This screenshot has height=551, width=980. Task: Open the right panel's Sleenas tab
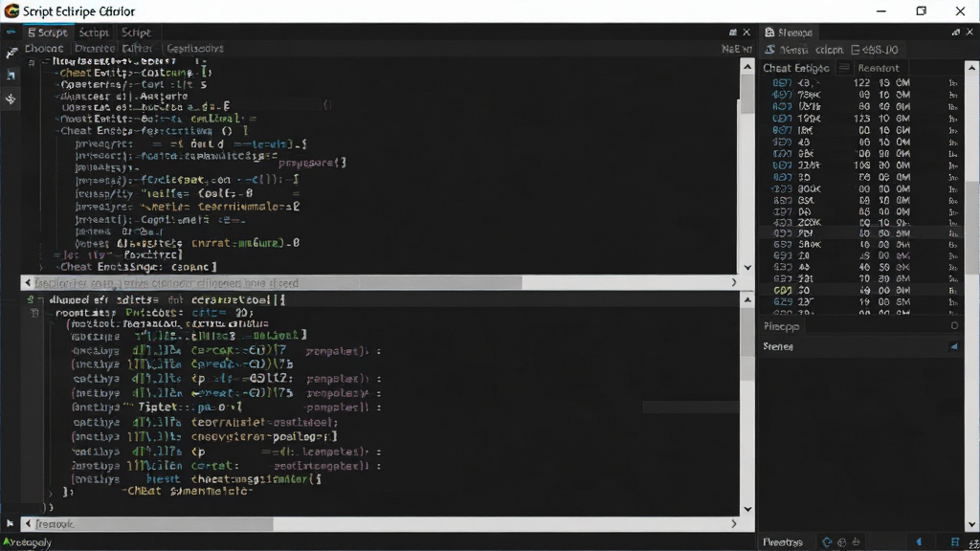pos(789,32)
